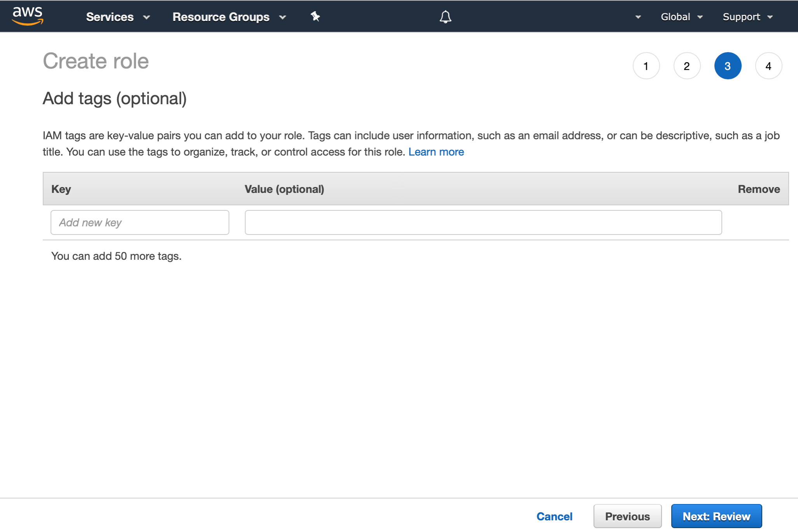Screen dimensions: 798x532
Task: Jump to step 4 of the wizard
Action: [769, 65]
